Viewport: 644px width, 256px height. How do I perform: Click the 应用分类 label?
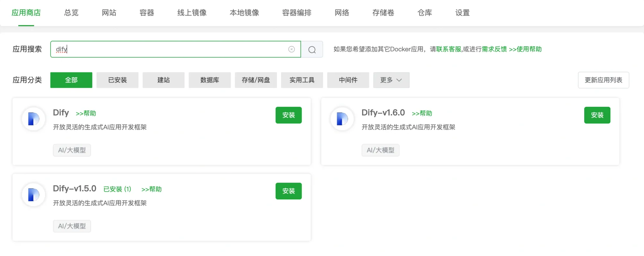click(x=27, y=80)
